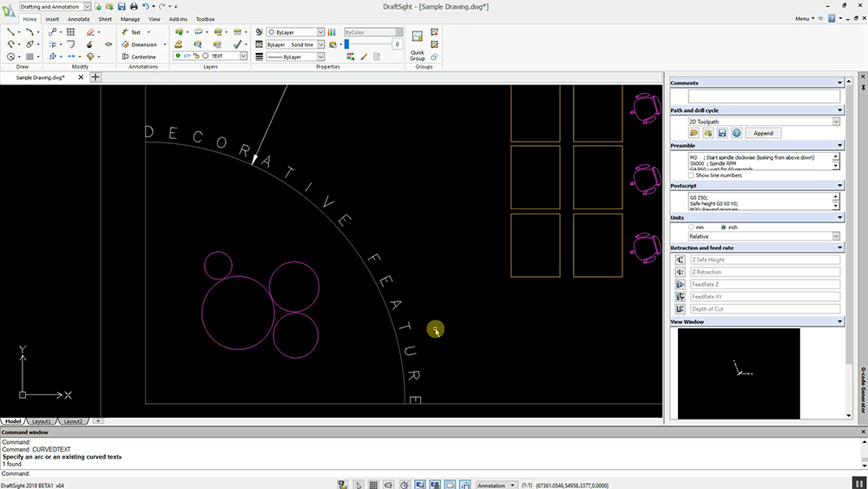Image resolution: width=868 pixels, height=489 pixels.
Task: Click the FeedRate XY icon
Action: (x=680, y=297)
